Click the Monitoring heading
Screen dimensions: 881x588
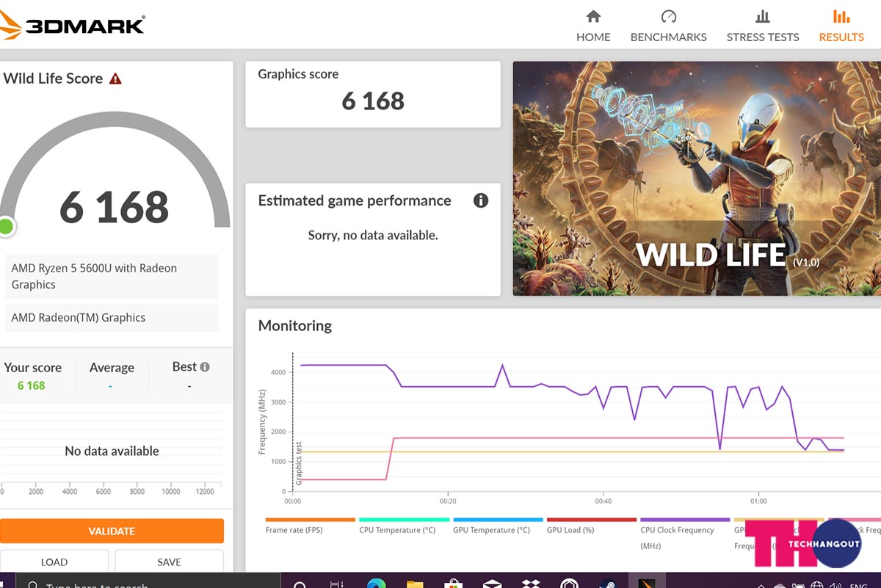(295, 326)
